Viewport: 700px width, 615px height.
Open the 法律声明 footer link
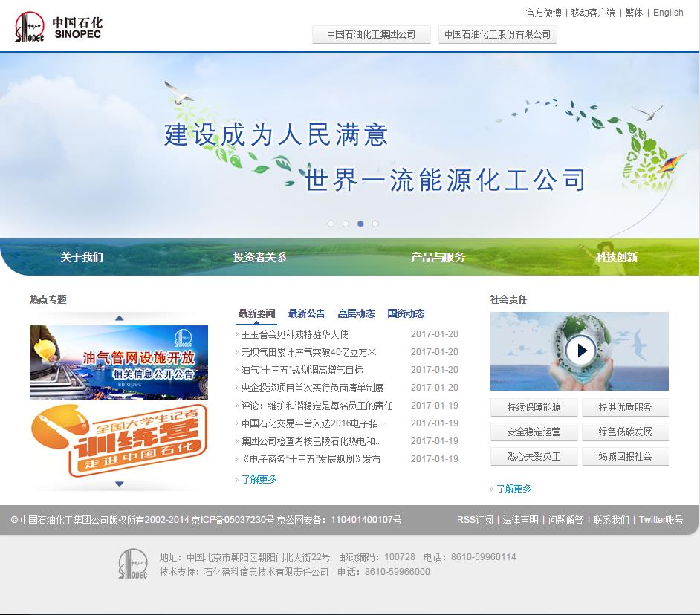tap(520, 520)
